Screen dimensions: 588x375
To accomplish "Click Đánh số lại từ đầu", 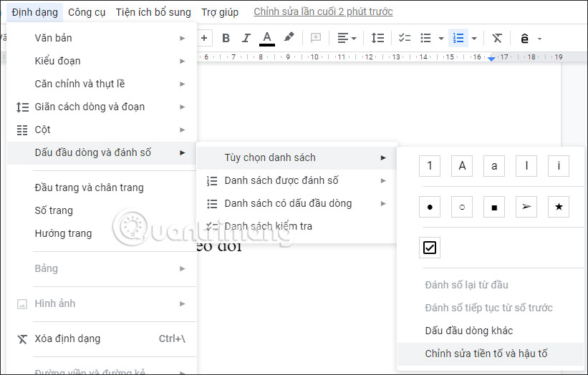I will pyautogui.click(x=491, y=285).
